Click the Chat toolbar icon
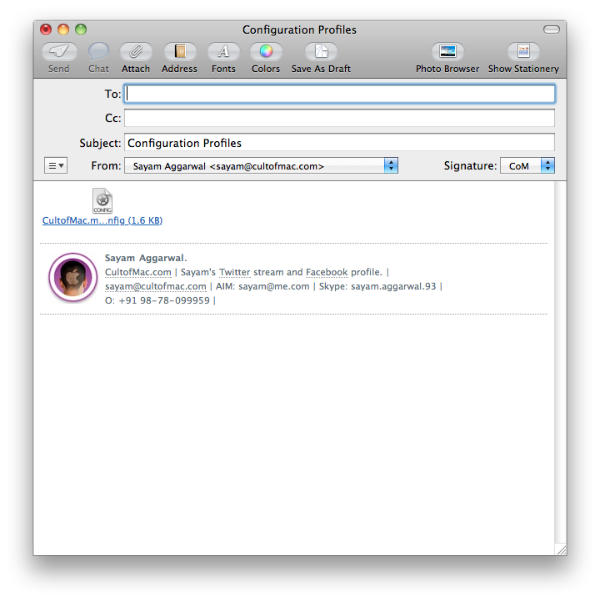 [x=98, y=51]
